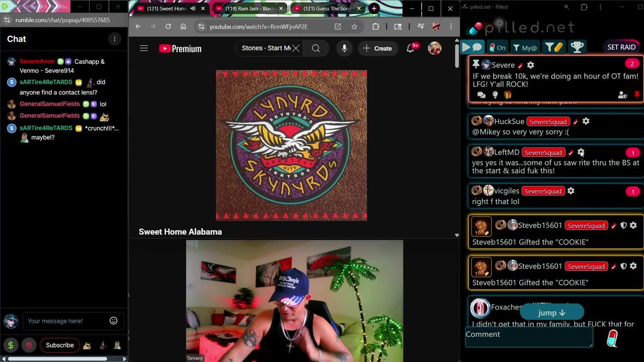Viewport: 644px width, 362px height.
Task: Send comment with the pill icon
Action: pos(612,339)
